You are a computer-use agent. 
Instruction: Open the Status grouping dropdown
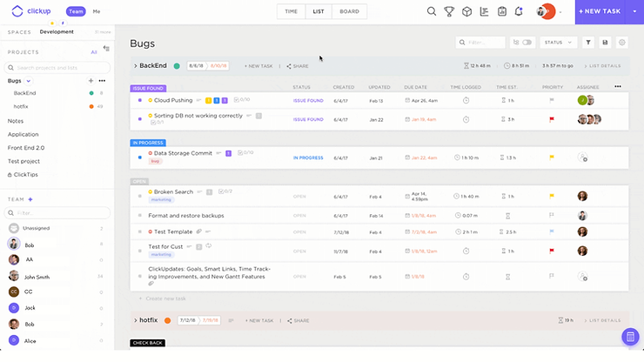click(558, 43)
